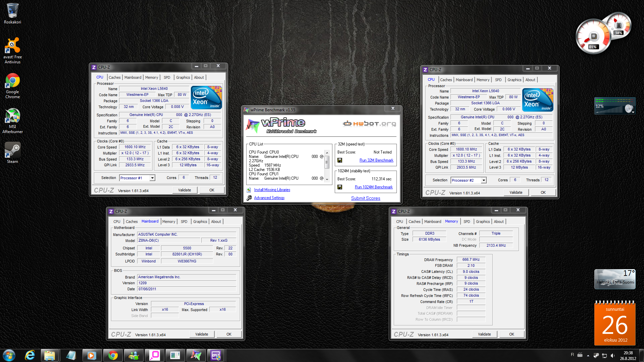Screen dimensions: 644x362
Task: Open Install Missing Libraries link
Action: coord(272,190)
